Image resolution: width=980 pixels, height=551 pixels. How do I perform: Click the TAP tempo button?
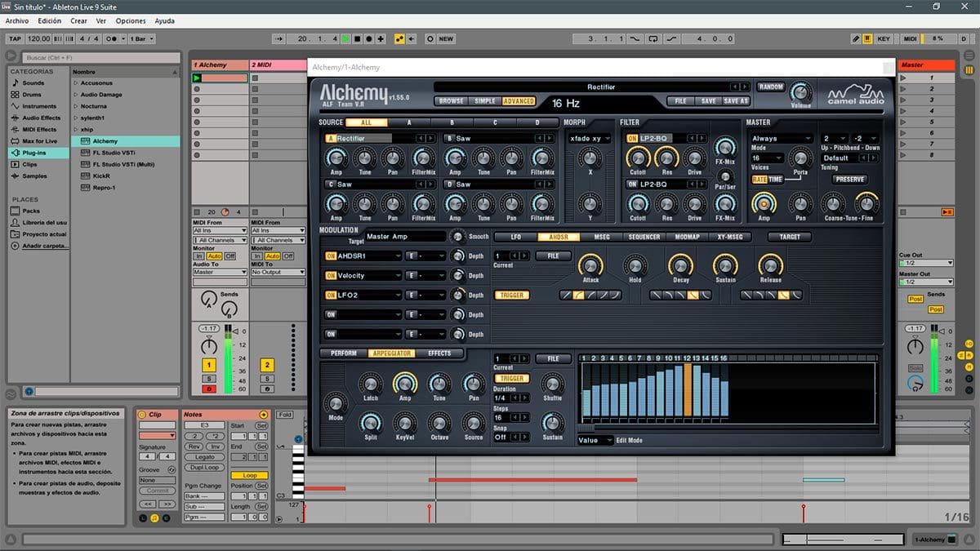[15, 38]
